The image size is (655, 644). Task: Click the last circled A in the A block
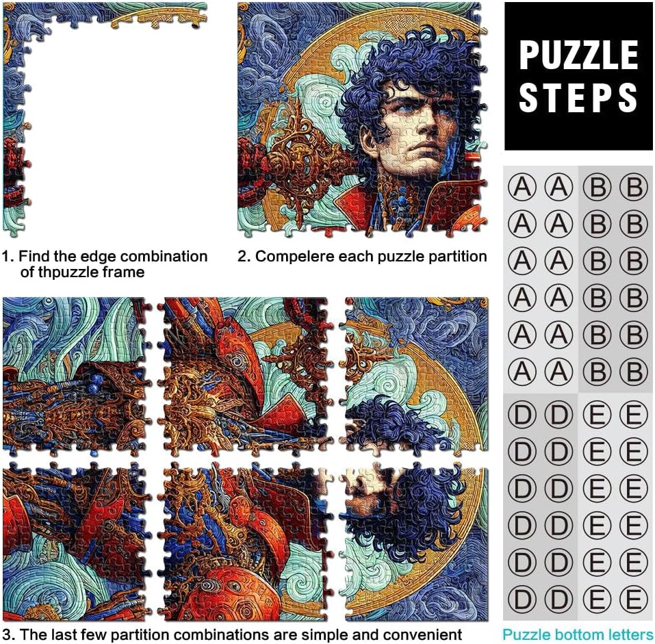[559, 372]
